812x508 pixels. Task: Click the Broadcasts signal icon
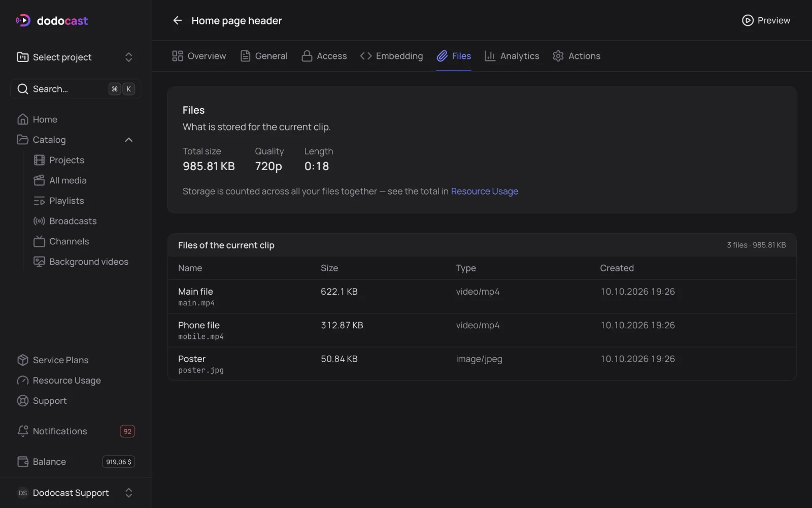click(x=39, y=221)
